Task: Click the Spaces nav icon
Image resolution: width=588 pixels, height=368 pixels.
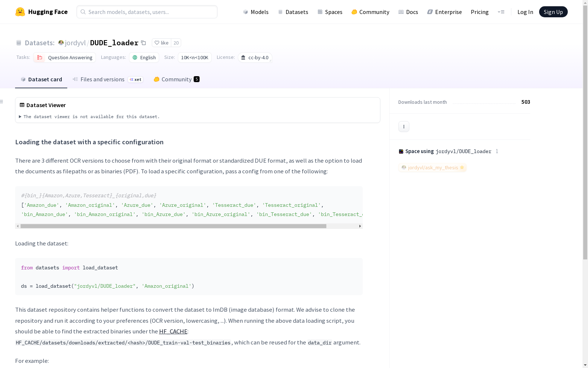Action: tap(320, 12)
